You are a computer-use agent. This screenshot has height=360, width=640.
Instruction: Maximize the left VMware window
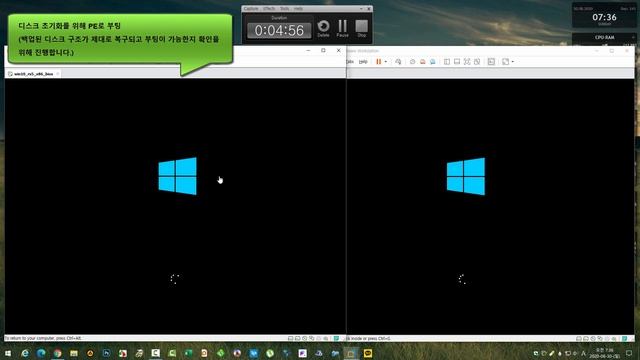pyautogui.click(x=323, y=51)
